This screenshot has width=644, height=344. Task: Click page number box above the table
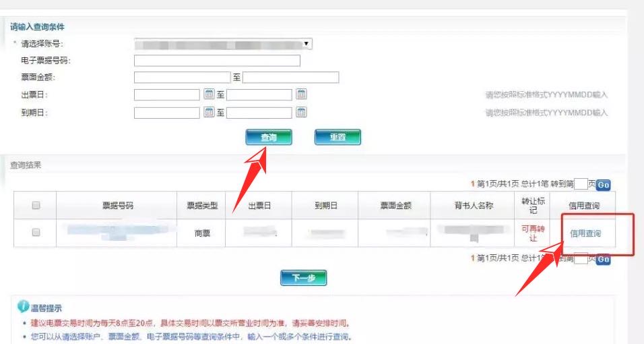click(x=581, y=184)
